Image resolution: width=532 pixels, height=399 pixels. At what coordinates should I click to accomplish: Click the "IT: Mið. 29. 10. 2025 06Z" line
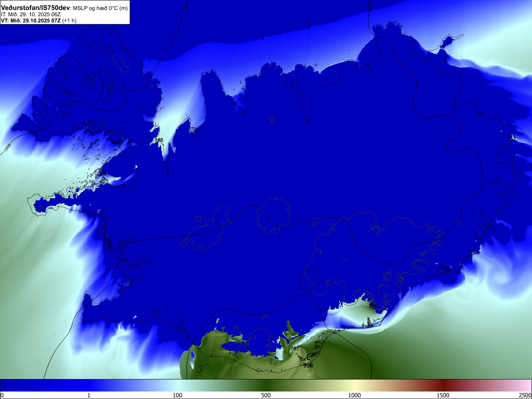click(x=31, y=14)
